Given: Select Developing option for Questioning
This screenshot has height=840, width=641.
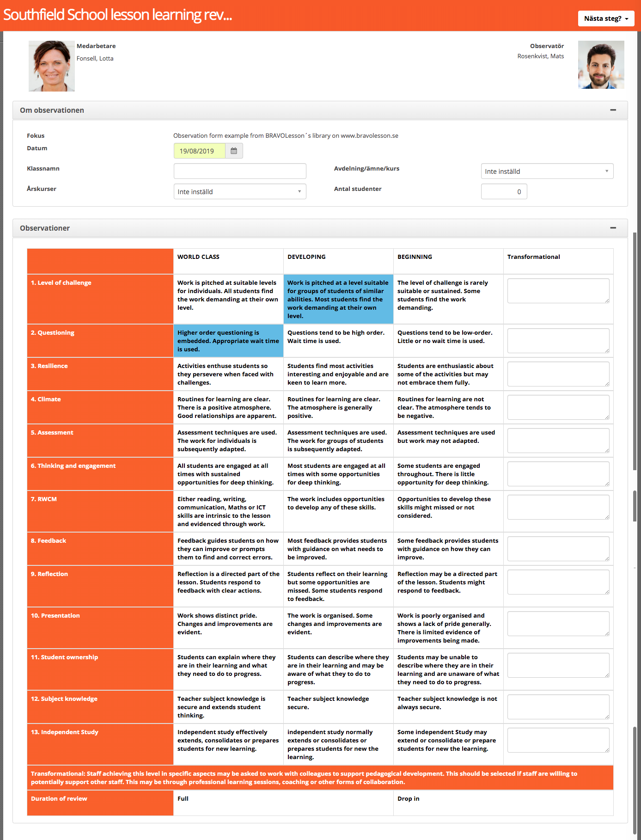Looking at the screenshot, I should (338, 340).
